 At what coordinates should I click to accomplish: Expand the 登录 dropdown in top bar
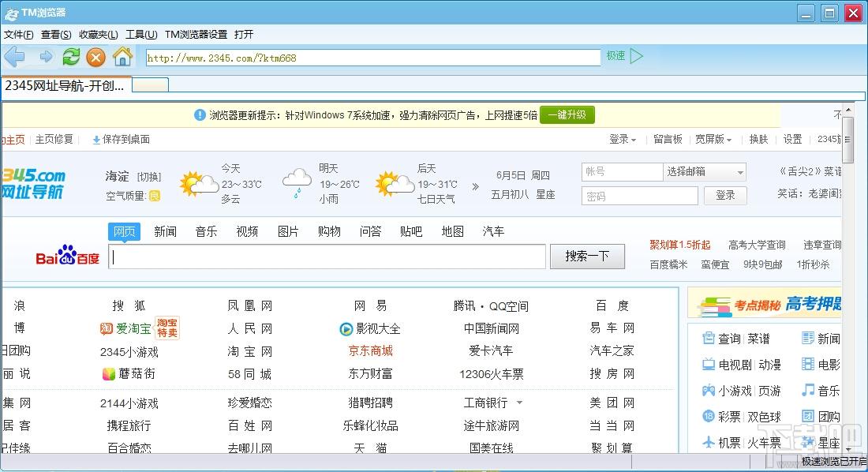pos(623,139)
